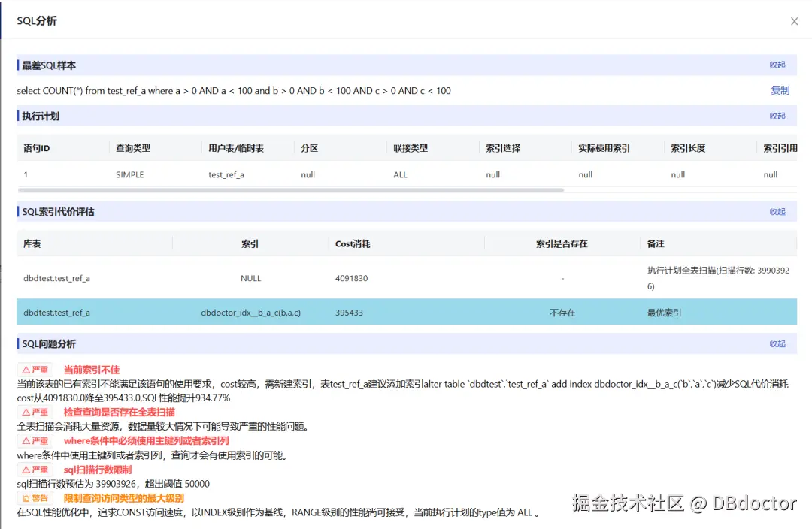Click the ALL join type cell
812x529 pixels.
(400, 175)
